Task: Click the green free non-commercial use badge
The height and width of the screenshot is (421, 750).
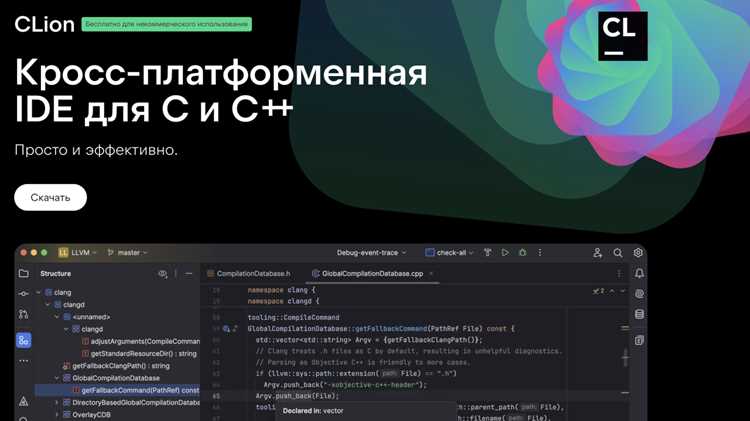Action: point(166,24)
